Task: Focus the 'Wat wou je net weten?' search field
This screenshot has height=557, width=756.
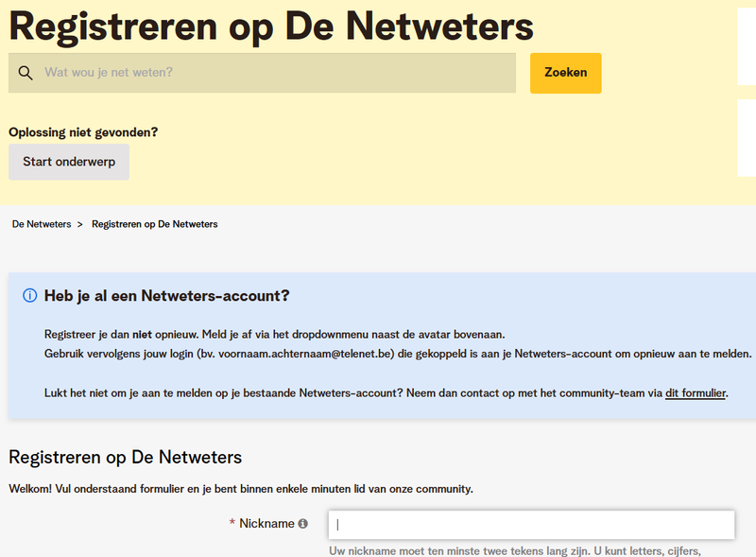Action: (274, 73)
